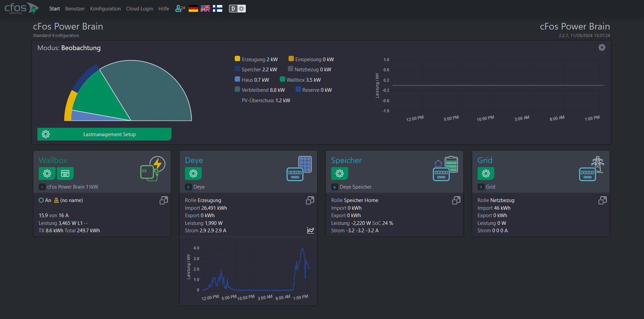This screenshot has height=319, width=644.
Task: Open the user accounts icon with badge 24
Action: [x=180, y=9]
